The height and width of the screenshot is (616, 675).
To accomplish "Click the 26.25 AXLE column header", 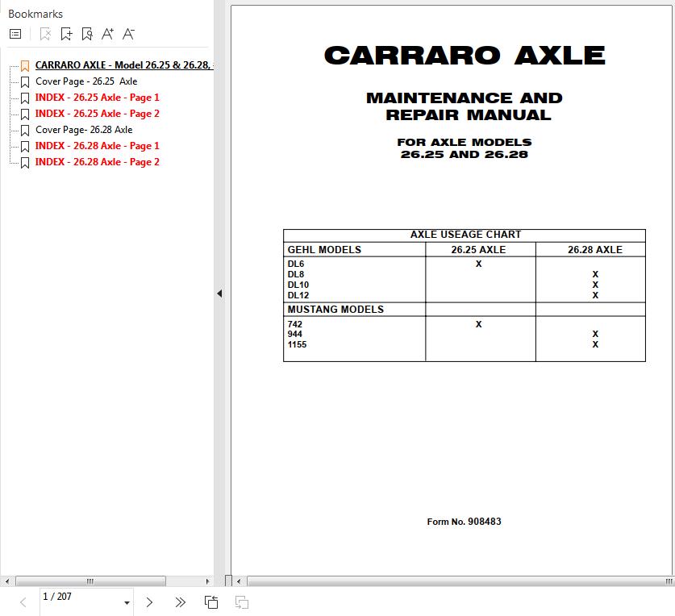I will tap(478, 250).
